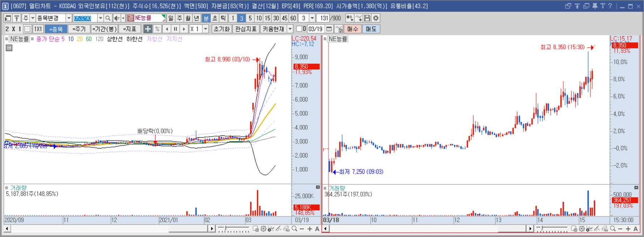Click the stock code input field 053290
This screenshot has width=644, height=237.
pos(85,18)
